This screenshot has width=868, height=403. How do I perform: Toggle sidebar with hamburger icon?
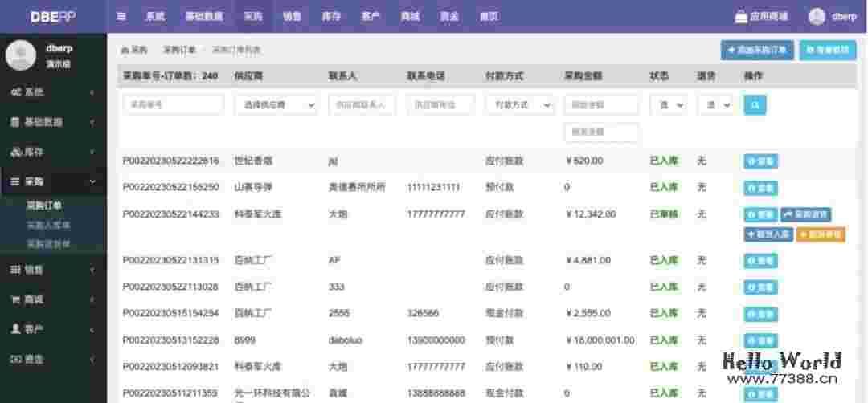point(121,16)
